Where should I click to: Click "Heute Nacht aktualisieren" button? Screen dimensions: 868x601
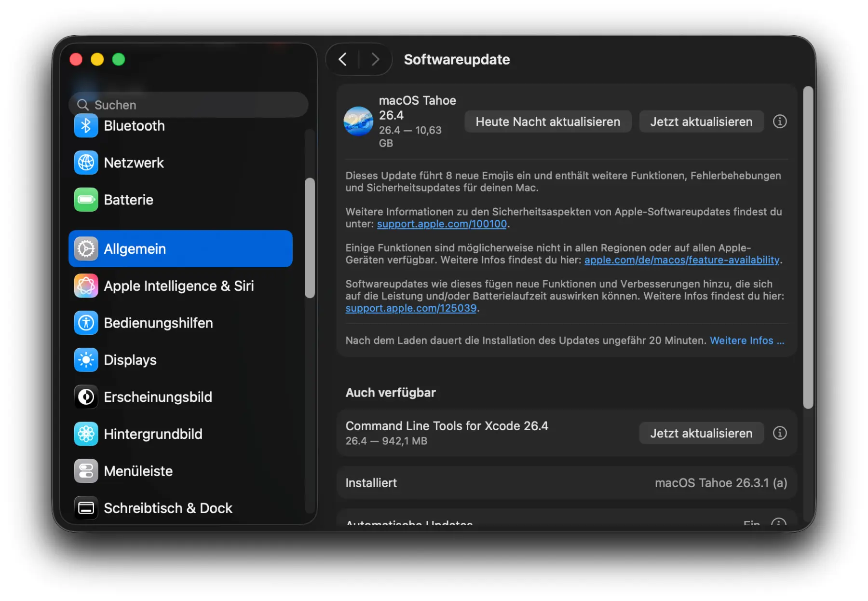(547, 122)
